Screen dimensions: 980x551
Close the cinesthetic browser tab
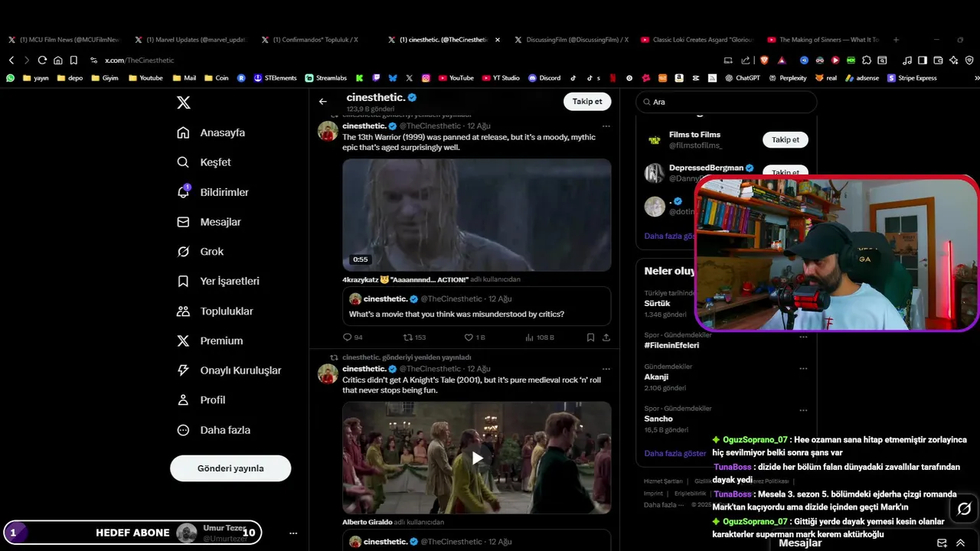point(498,40)
